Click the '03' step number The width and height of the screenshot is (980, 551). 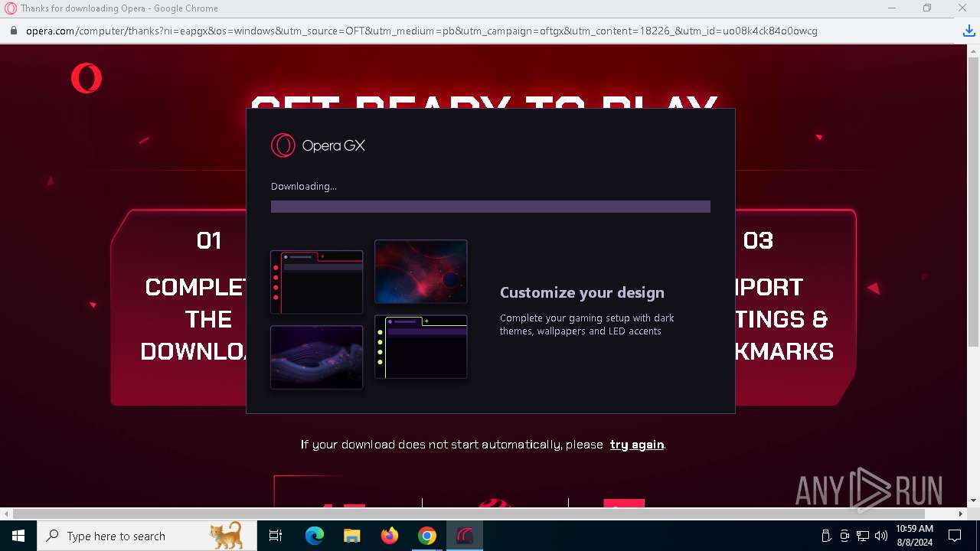coord(758,240)
